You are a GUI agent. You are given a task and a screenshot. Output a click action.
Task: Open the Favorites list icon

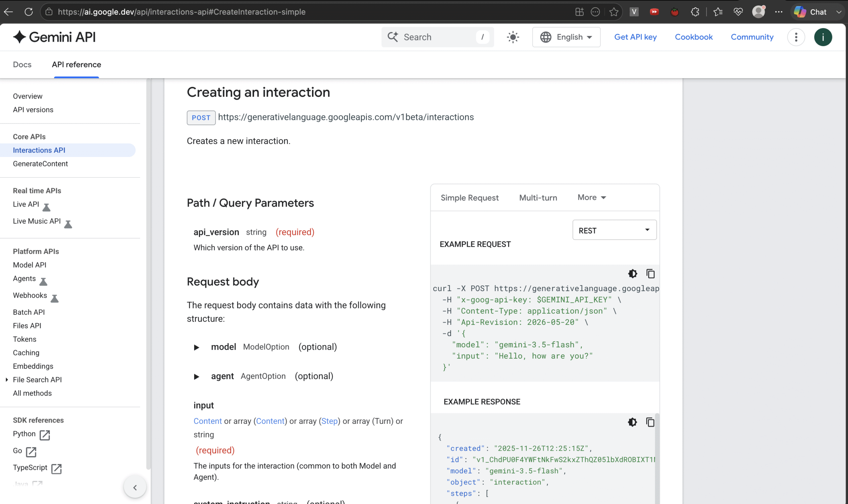click(x=718, y=12)
